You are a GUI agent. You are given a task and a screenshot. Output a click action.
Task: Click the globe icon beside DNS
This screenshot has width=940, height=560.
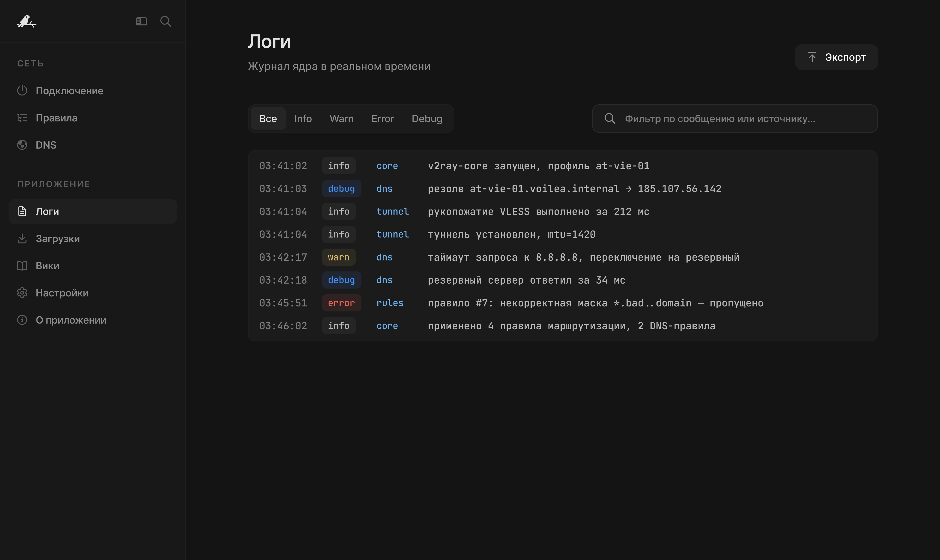pyautogui.click(x=22, y=145)
